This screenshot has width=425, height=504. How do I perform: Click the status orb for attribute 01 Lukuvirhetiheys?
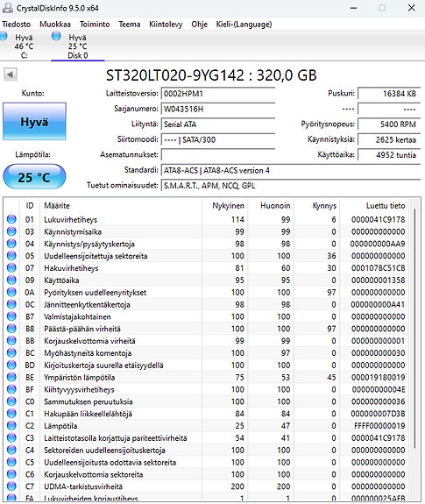click(11, 219)
